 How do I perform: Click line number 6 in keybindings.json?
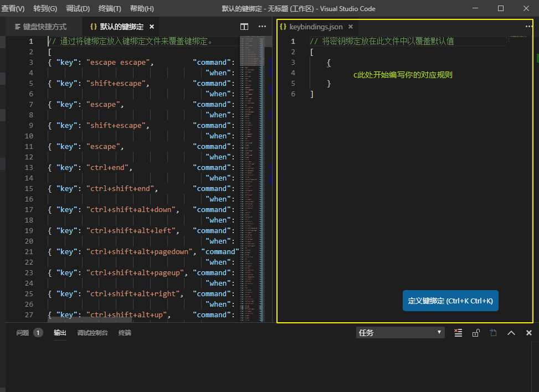[293, 94]
